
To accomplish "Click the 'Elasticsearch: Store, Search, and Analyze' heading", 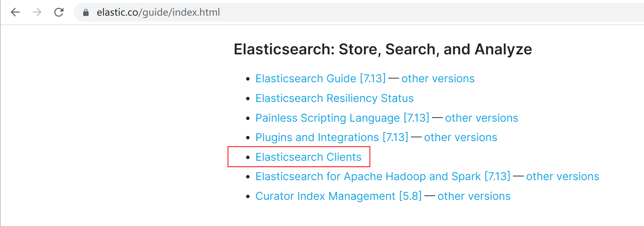I will [383, 49].
